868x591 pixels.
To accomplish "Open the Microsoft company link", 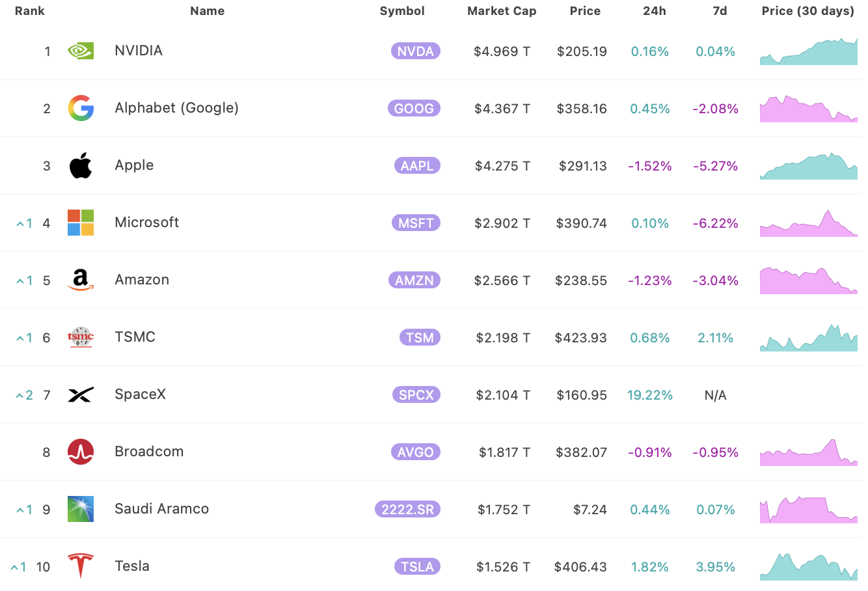I will 146,223.
